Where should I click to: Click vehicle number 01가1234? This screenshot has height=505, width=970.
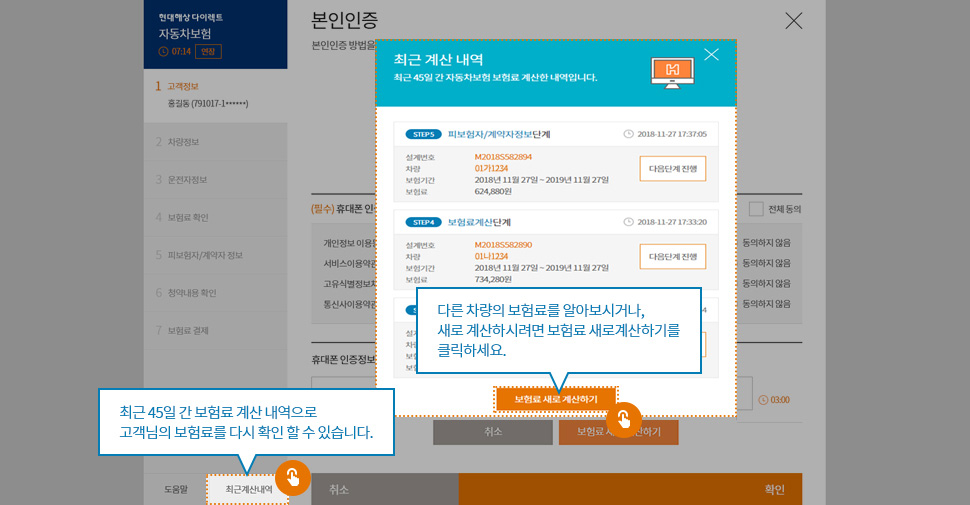coord(491,168)
